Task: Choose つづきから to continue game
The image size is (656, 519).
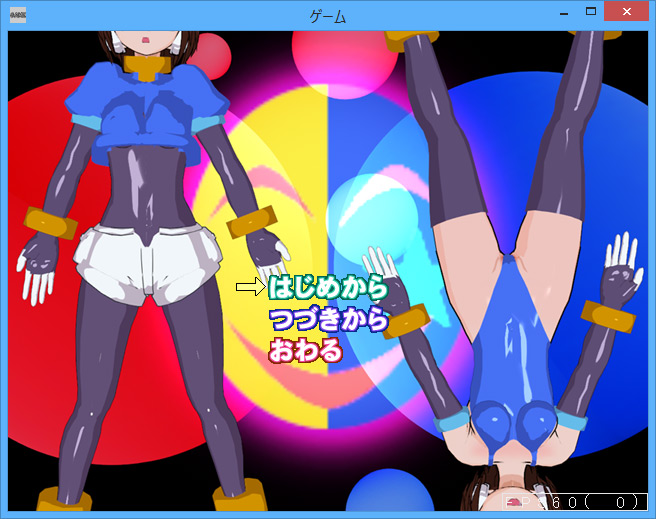Action: (x=328, y=319)
